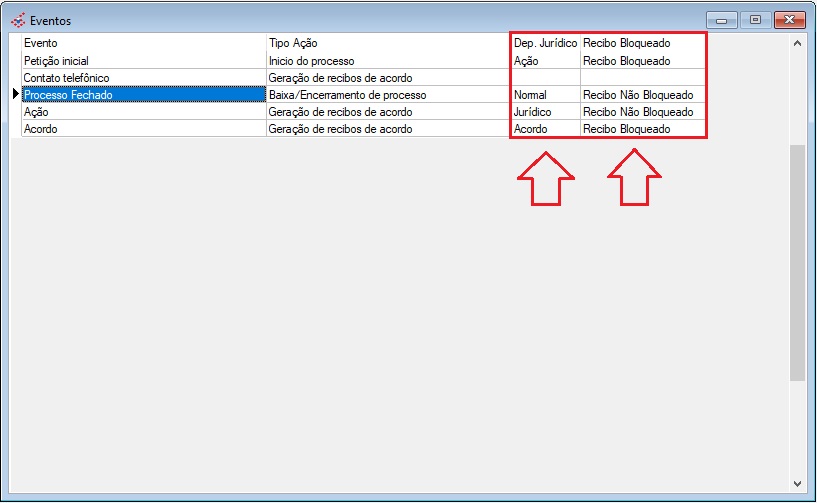Image resolution: width=817 pixels, height=503 pixels.
Task: Close the Eventos window
Action: point(789,20)
